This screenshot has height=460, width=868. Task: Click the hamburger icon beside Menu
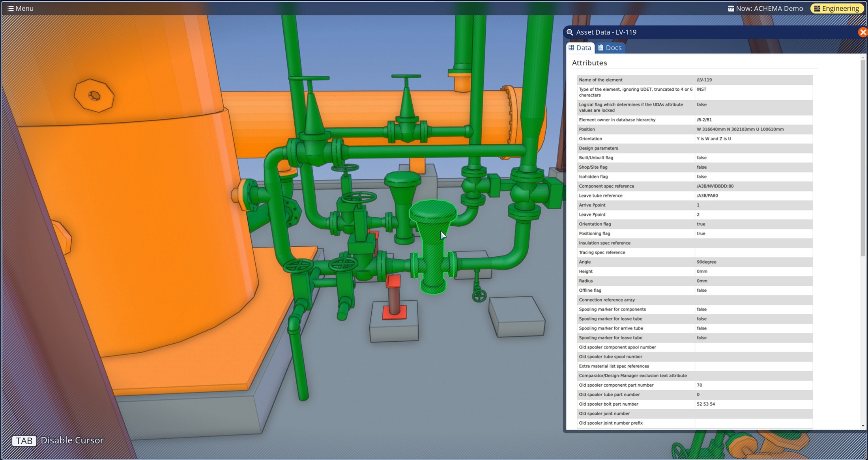pyautogui.click(x=10, y=8)
